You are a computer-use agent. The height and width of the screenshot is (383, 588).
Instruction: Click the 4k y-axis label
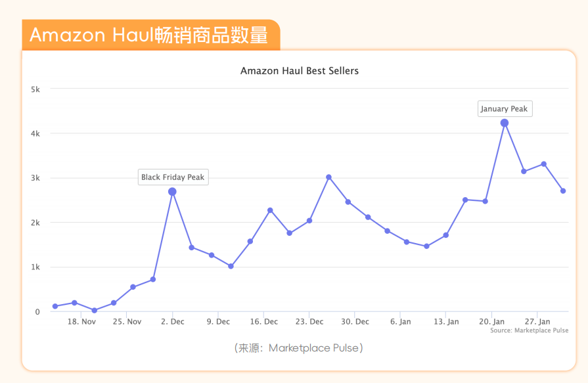click(x=35, y=133)
